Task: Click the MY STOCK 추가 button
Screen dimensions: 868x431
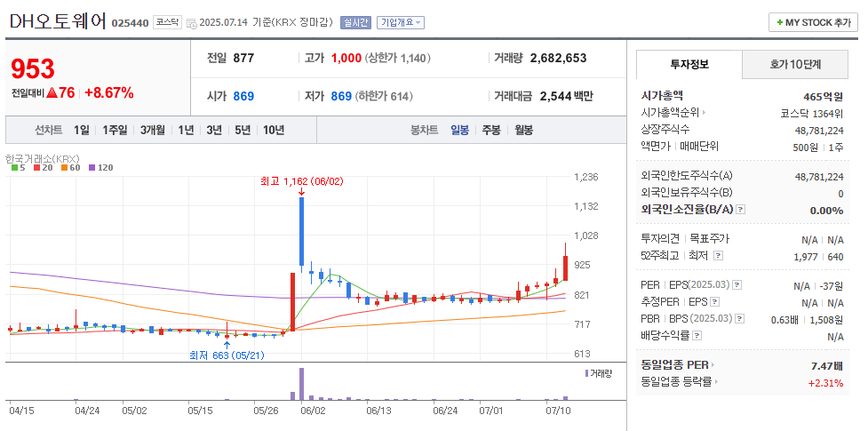Action: 813,23
